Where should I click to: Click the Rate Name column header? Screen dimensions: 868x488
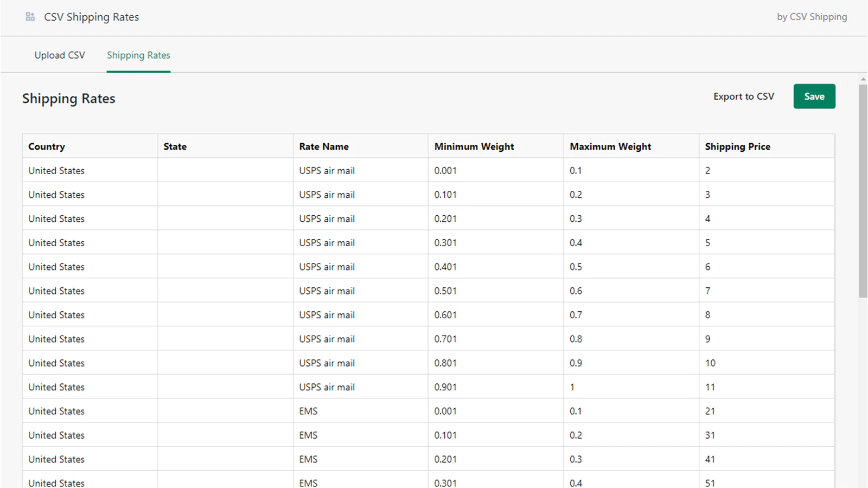[324, 146]
